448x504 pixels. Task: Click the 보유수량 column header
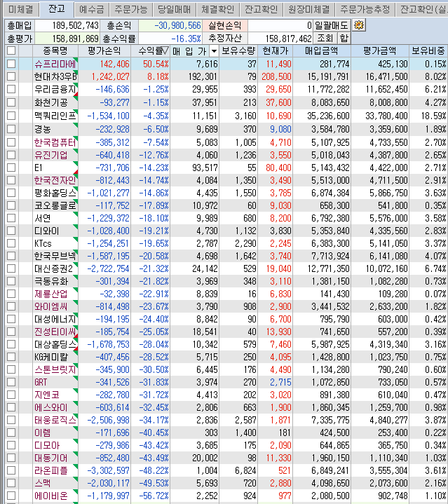(x=238, y=51)
